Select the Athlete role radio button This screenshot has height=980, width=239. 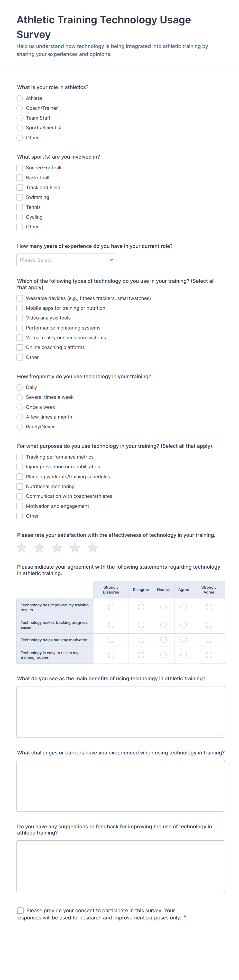click(20, 98)
